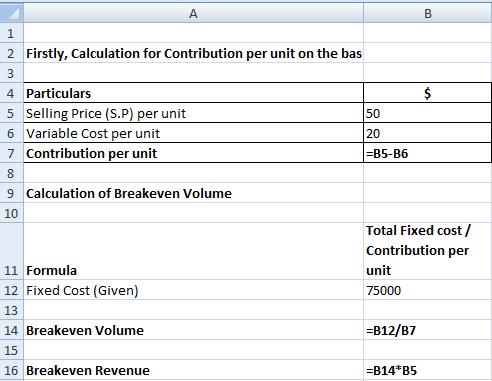492x381 pixels.
Task: Select the cell with value 20
Action: (428, 133)
